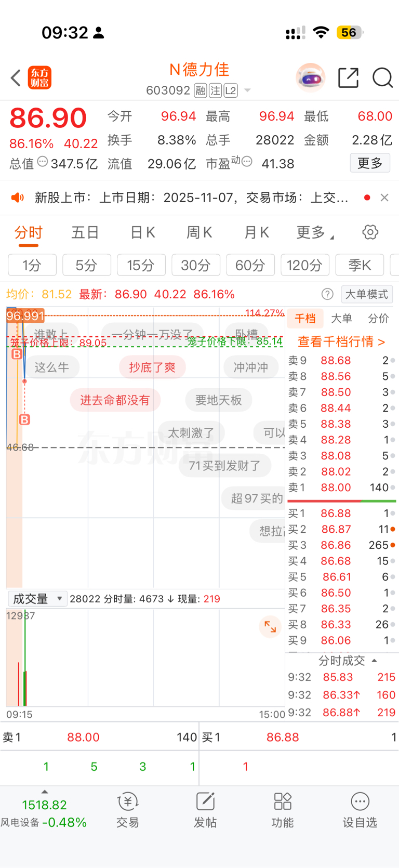Select the 30分 interval
The width and height of the screenshot is (399, 868).
[196, 265]
